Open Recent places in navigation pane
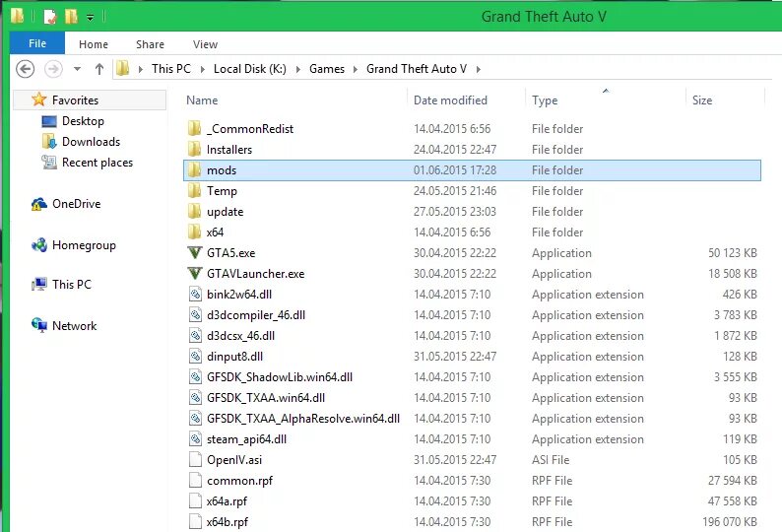 (98, 163)
